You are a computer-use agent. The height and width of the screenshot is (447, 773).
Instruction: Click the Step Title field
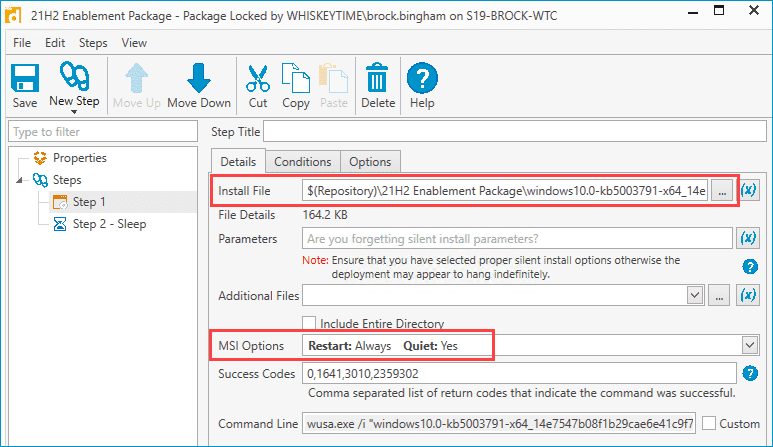coord(515,131)
